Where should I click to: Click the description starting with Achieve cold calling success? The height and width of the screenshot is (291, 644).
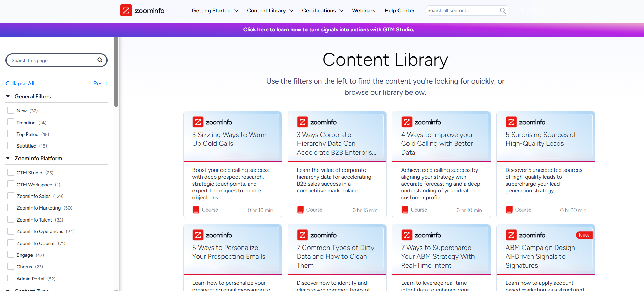(441, 184)
